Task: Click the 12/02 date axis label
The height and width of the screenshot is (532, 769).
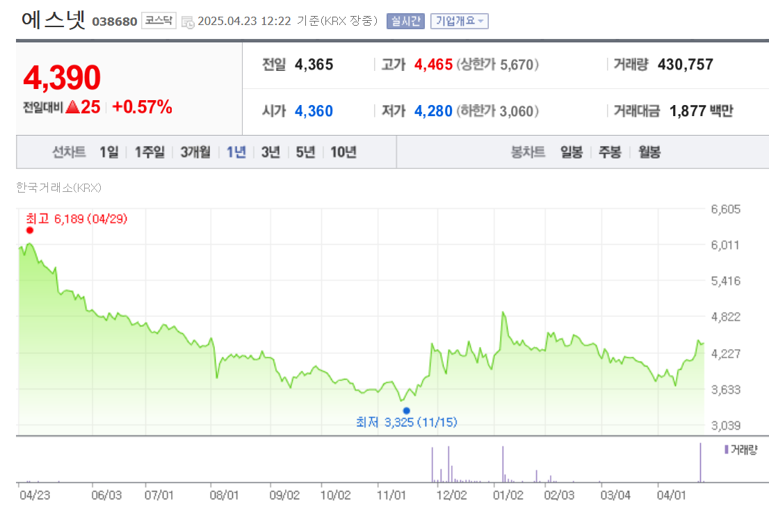Action: pyautogui.click(x=451, y=495)
